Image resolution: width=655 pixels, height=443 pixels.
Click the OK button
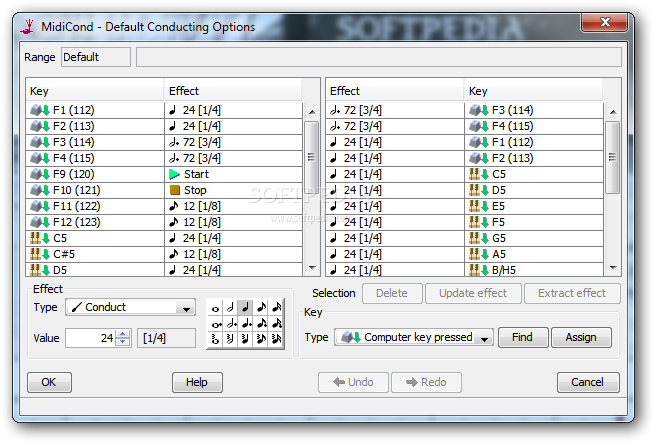click(49, 382)
